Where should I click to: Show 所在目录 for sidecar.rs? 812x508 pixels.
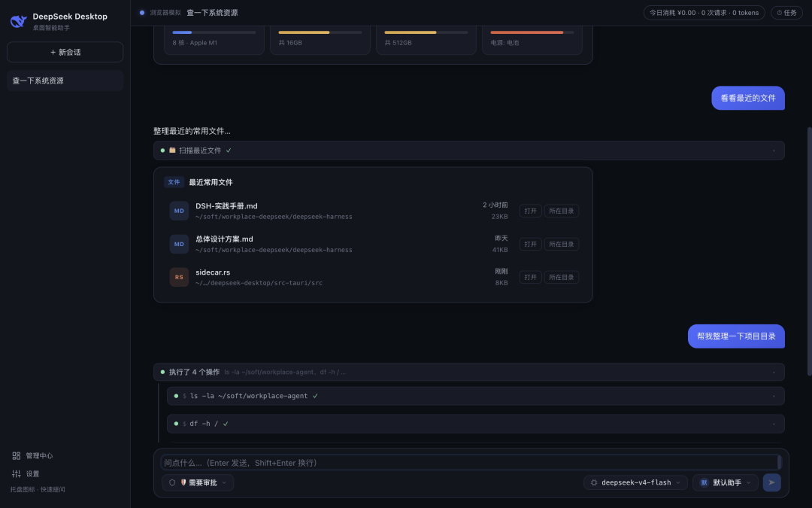(x=562, y=277)
